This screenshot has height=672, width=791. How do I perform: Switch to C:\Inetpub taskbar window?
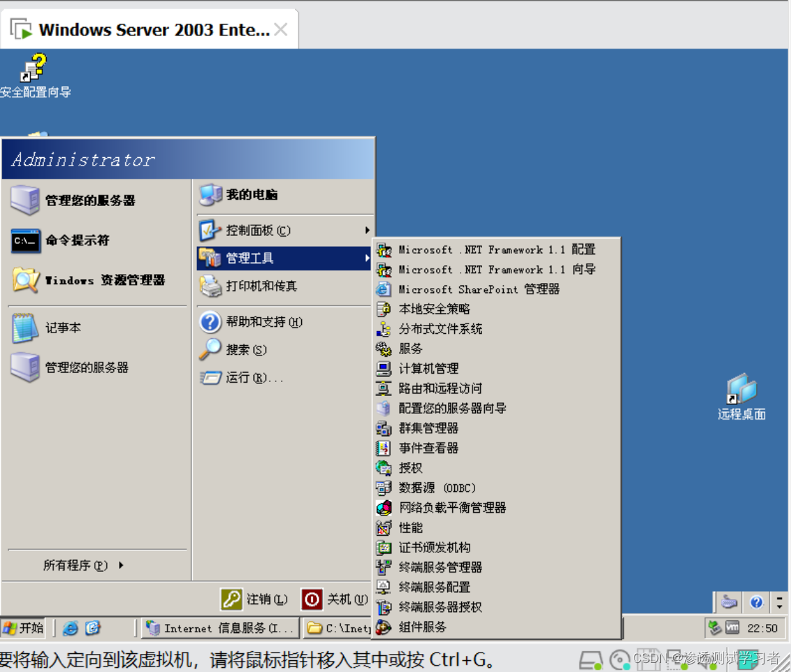point(337,628)
